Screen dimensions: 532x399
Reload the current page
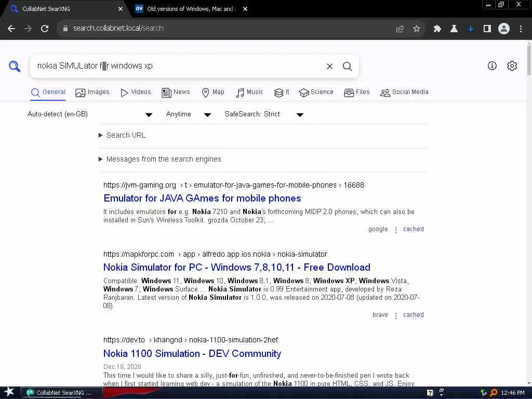coord(45,29)
